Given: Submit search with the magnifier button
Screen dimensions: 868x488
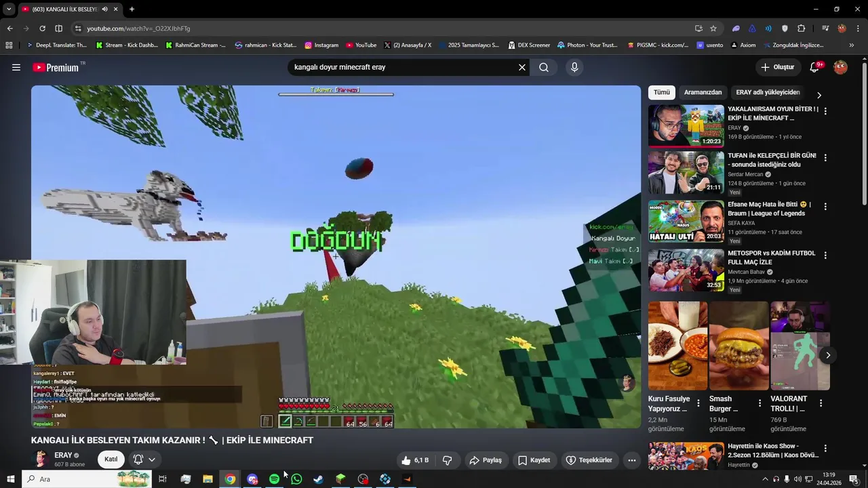Looking at the screenshot, I should click(x=544, y=67).
